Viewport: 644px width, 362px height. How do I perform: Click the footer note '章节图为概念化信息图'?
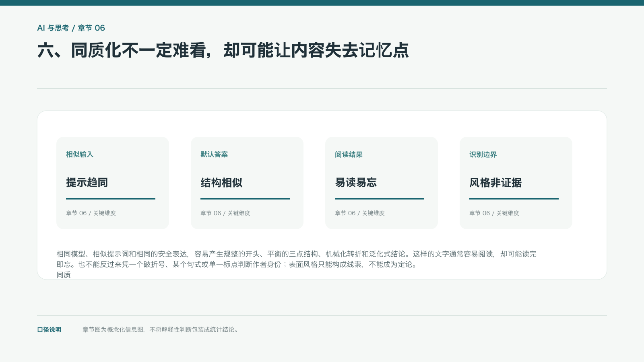(161, 330)
